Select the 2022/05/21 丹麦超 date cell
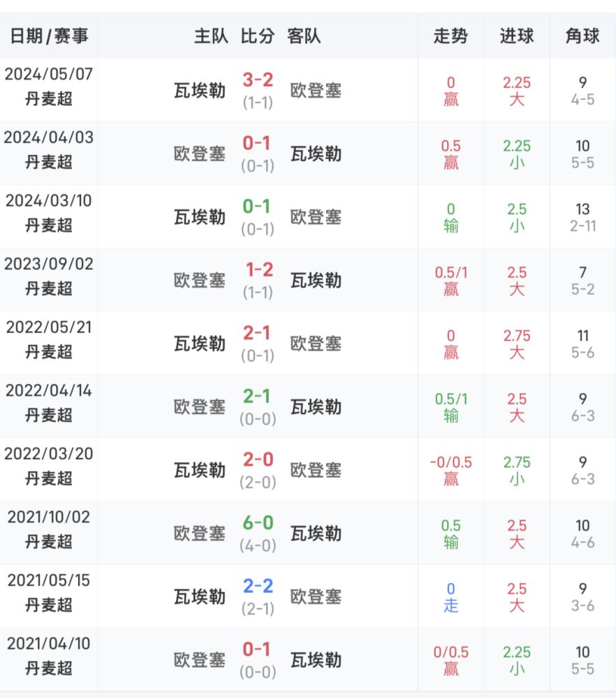The width and height of the screenshot is (616, 698). tap(49, 339)
